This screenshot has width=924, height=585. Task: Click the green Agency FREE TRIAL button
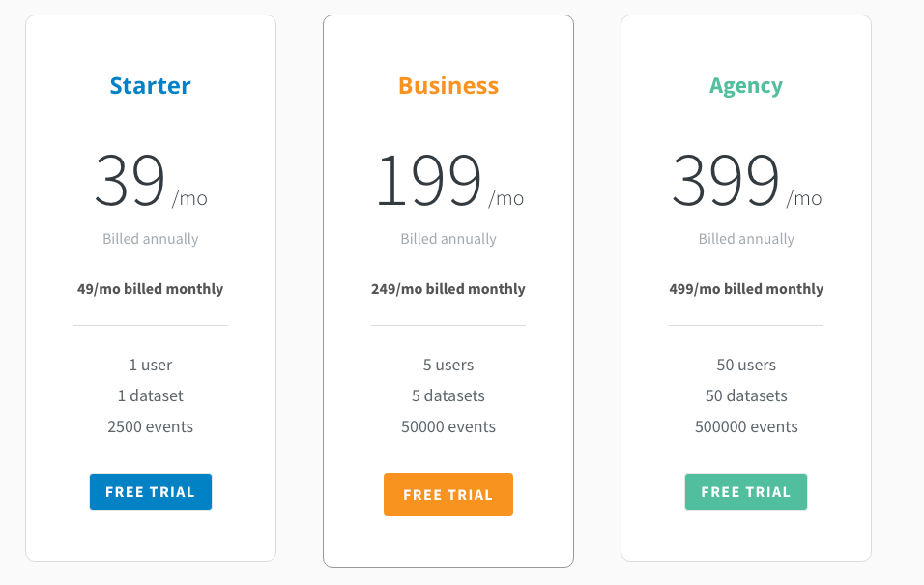745,491
